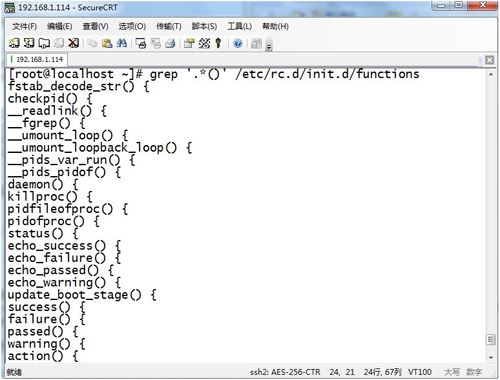The width and height of the screenshot is (500, 380).
Task: Click the __pids_var_run() output line
Action: (72, 160)
